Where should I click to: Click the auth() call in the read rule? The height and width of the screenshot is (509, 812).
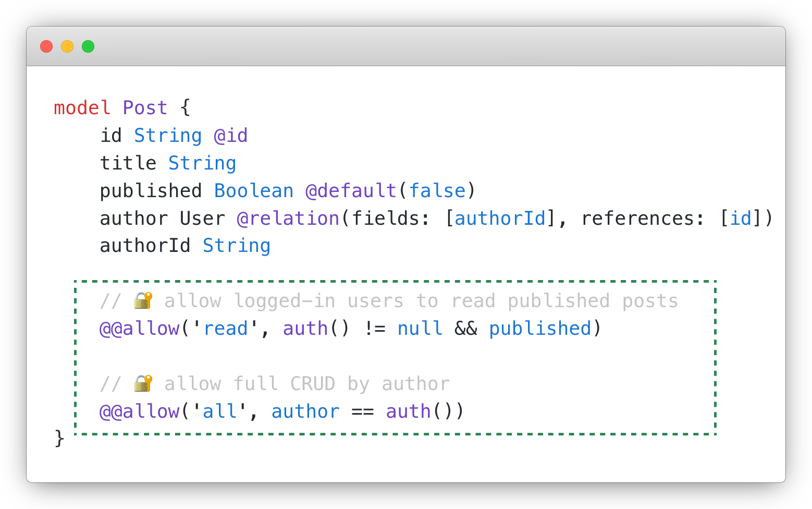tap(314, 329)
